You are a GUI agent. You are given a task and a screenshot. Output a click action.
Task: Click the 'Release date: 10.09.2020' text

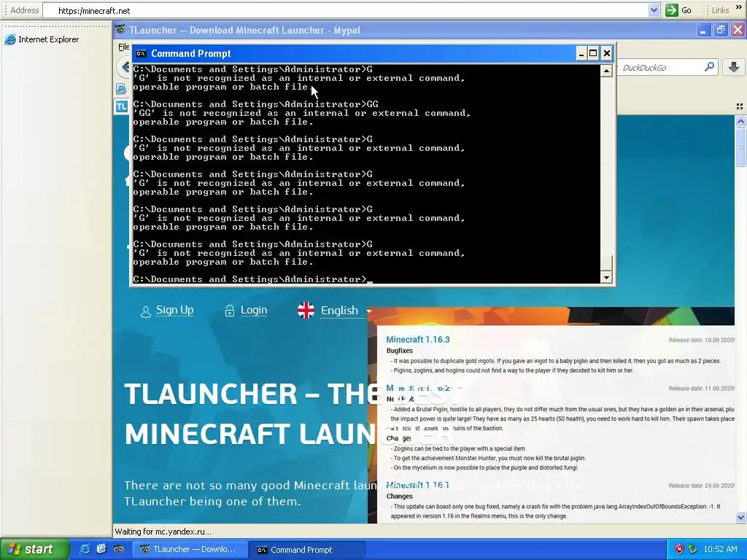pos(701,340)
